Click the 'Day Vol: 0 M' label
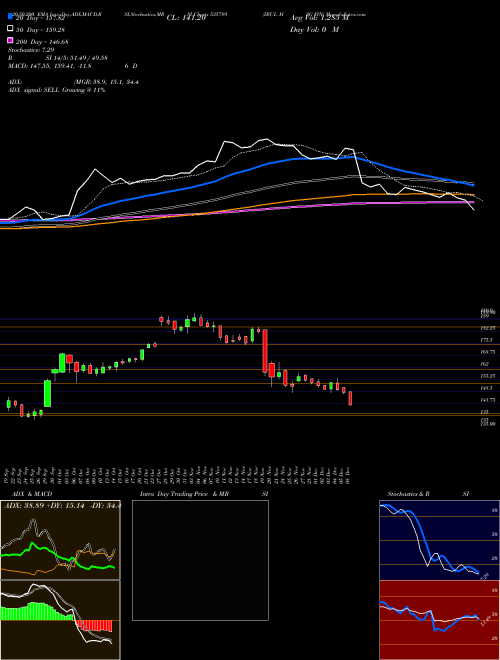500x660 pixels. (x=314, y=29)
